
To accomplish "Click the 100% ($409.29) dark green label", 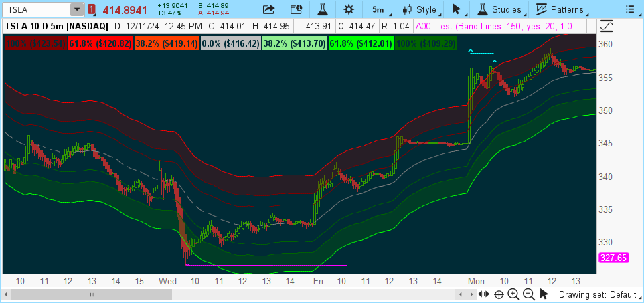I will 425,43.
